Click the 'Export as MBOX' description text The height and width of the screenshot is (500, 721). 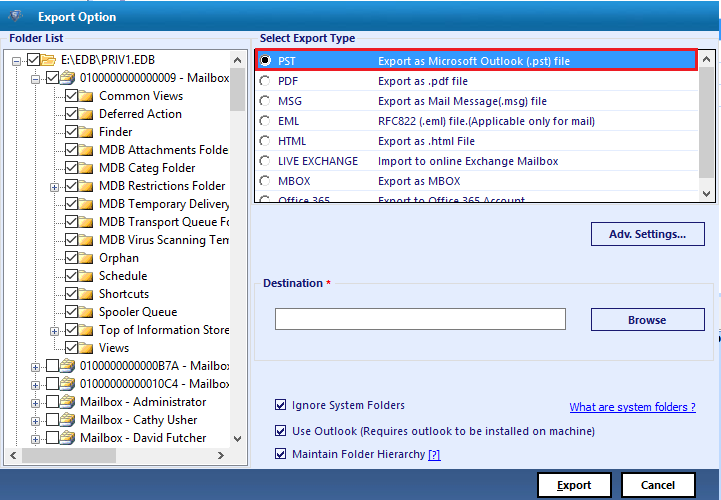click(419, 181)
